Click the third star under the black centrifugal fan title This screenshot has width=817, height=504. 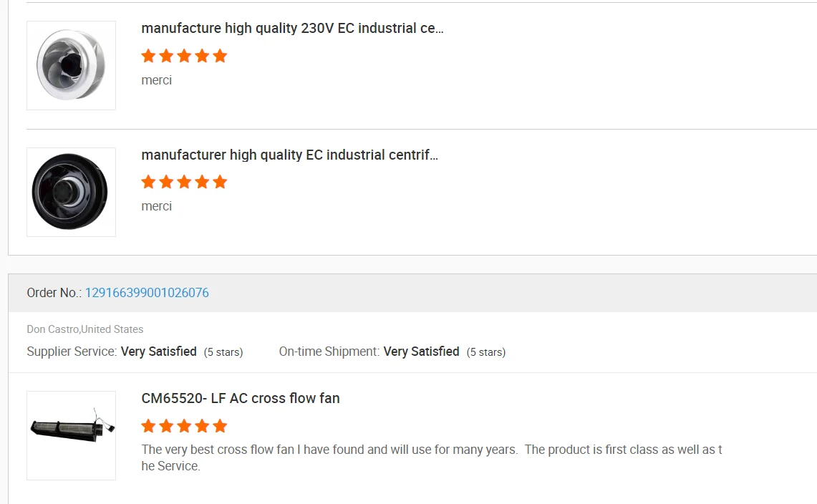click(x=184, y=182)
